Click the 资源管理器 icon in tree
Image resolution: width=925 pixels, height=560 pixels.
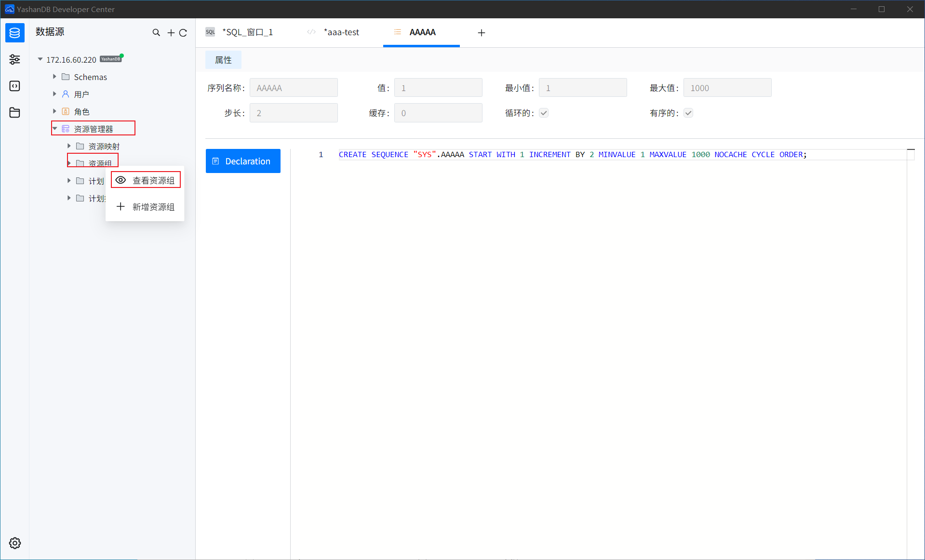click(66, 129)
